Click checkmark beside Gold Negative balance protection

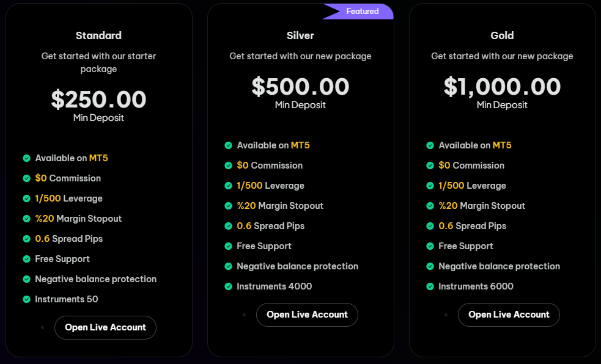pyautogui.click(x=430, y=266)
